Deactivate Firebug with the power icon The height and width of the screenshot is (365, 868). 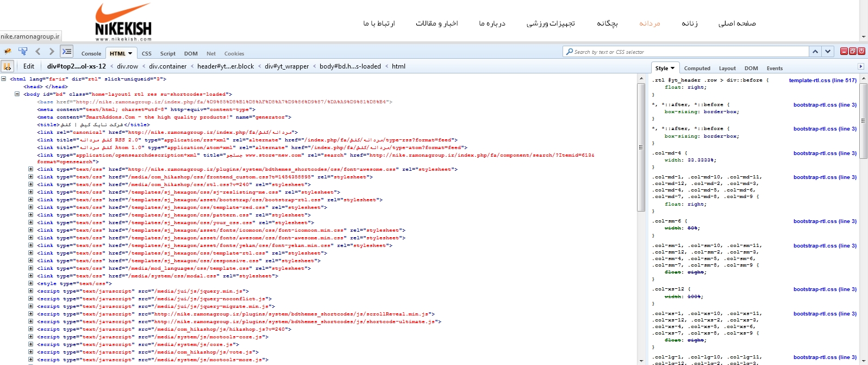point(861,51)
